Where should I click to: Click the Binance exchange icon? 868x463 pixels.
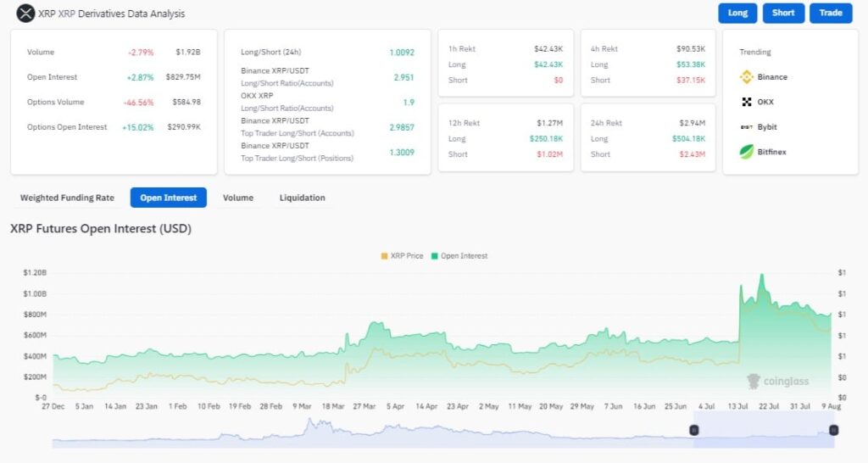point(747,77)
